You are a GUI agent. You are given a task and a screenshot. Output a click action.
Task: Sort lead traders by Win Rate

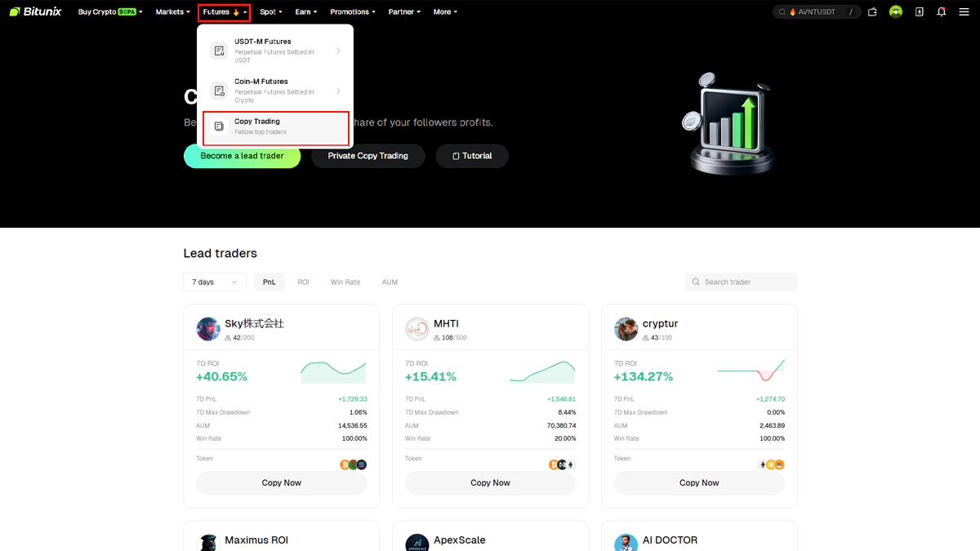pyautogui.click(x=345, y=282)
